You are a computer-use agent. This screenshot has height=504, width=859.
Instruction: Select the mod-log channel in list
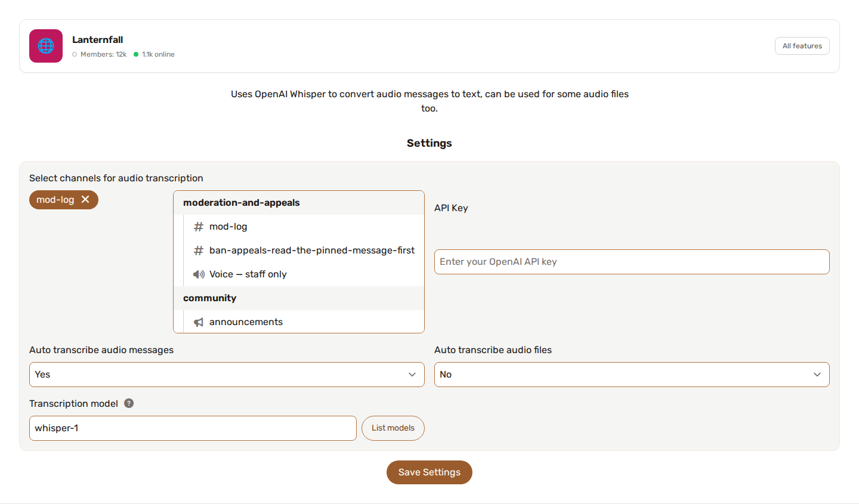pos(304,227)
